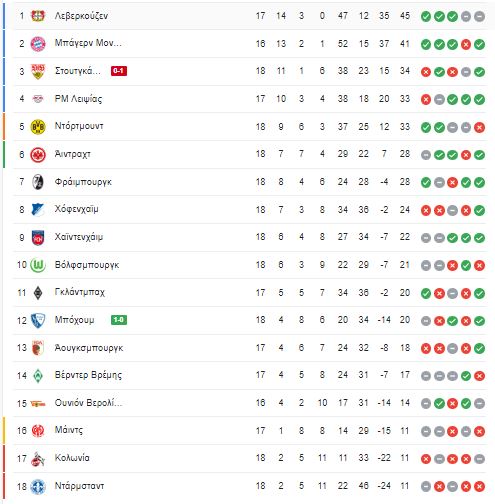Click the Köln goat crest icon
Viewport: 495px width, 504px height.
(x=38, y=459)
